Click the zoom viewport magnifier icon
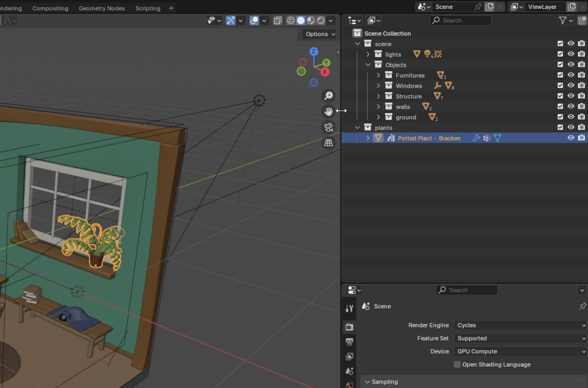 pyautogui.click(x=328, y=96)
